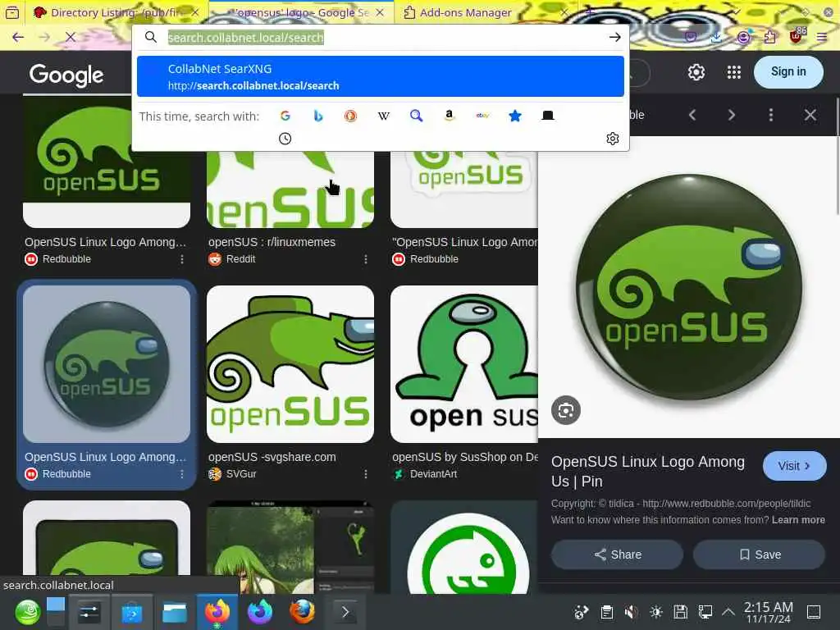840x630 pixels.
Task: Click the Sign in button
Action: 788,72
